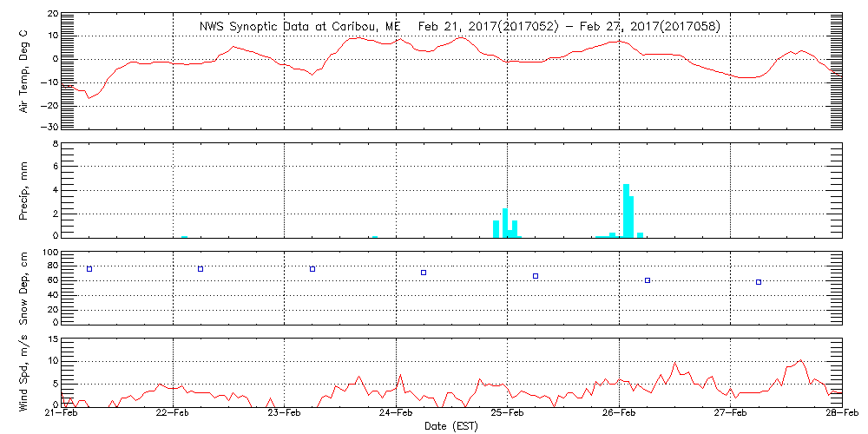Click the snow depth marker for 25-Feb

click(x=536, y=276)
